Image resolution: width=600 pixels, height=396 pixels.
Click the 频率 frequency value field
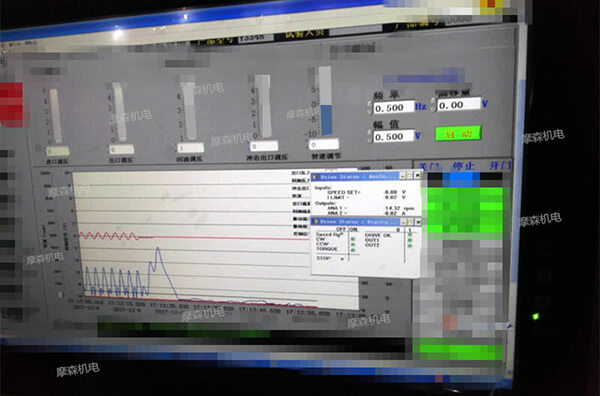point(394,108)
